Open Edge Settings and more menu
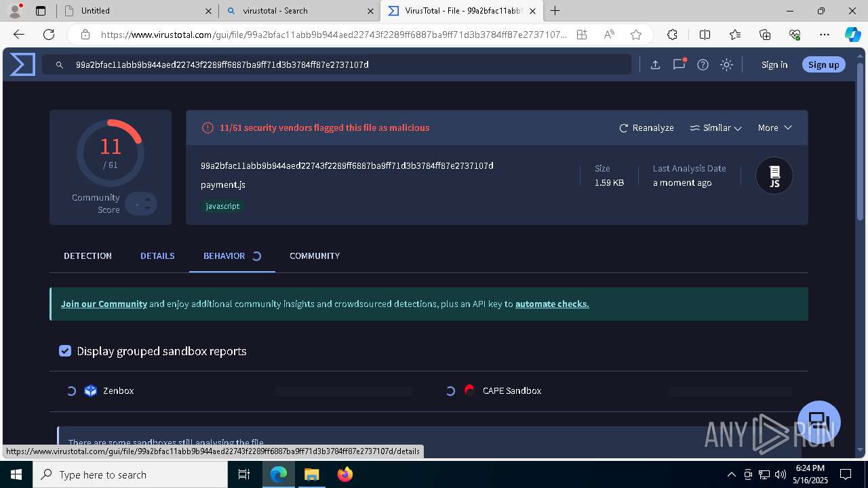Viewport: 868px width, 488px height. click(x=825, y=35)
